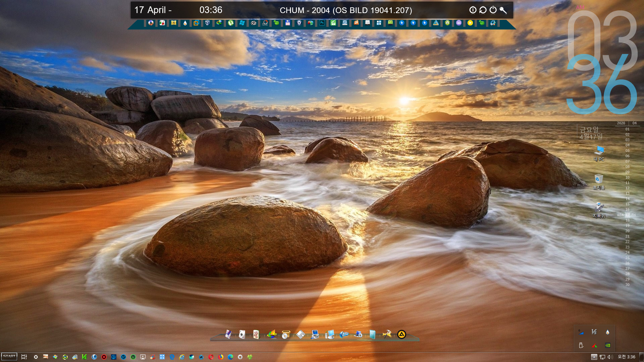Open the 내 PC desktop icon

(599, 154)
